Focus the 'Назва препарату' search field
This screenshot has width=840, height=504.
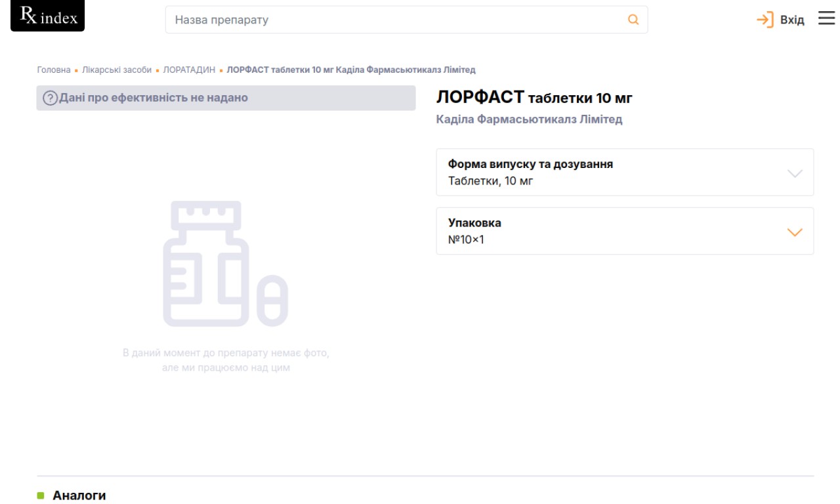click(394, 20)
